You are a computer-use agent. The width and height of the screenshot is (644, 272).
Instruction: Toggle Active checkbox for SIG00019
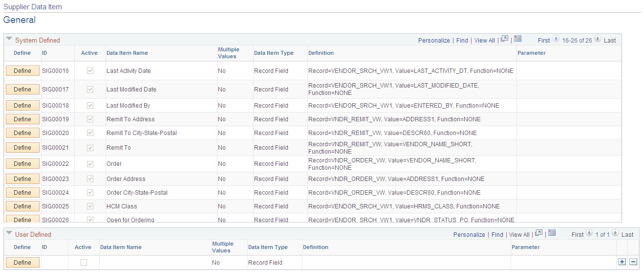point(90,119)
